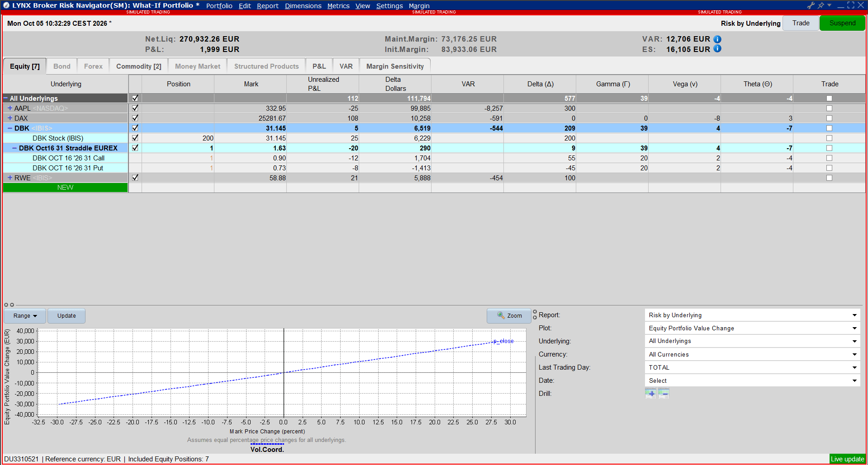Image resolution: width=868 pixels, height=465 pixels.
Task: Sort by the Delta Dollars column header
Action: [x=395, y=84]
